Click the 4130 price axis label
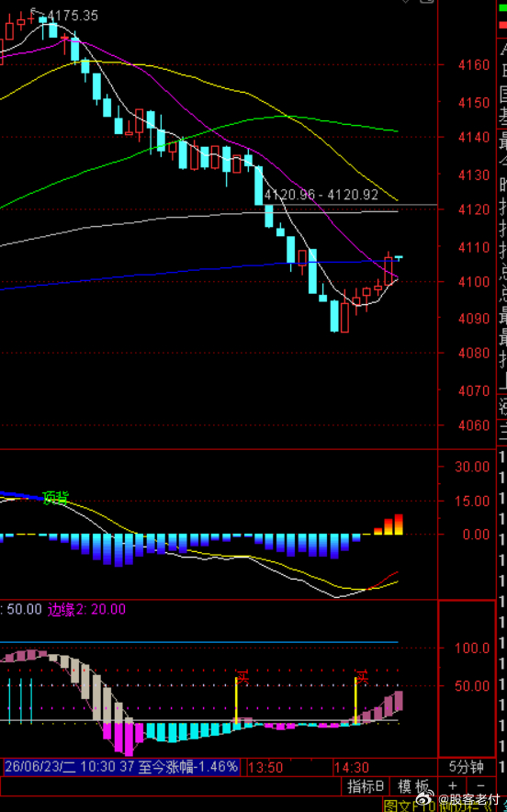This screenshot has height=812, width=507. [472, 175]
